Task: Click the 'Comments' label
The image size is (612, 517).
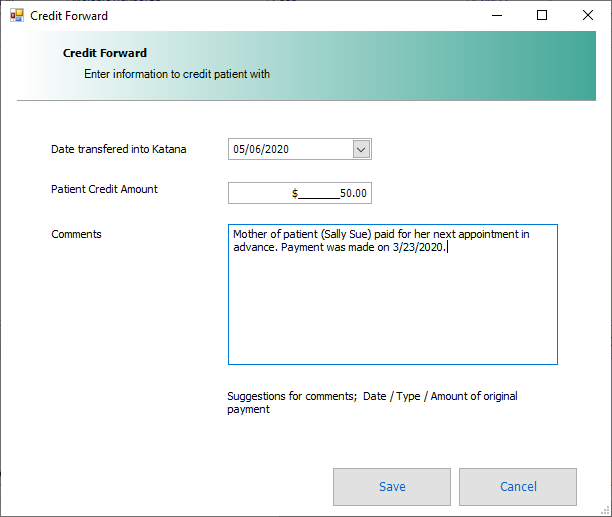Action: (76, 234)
